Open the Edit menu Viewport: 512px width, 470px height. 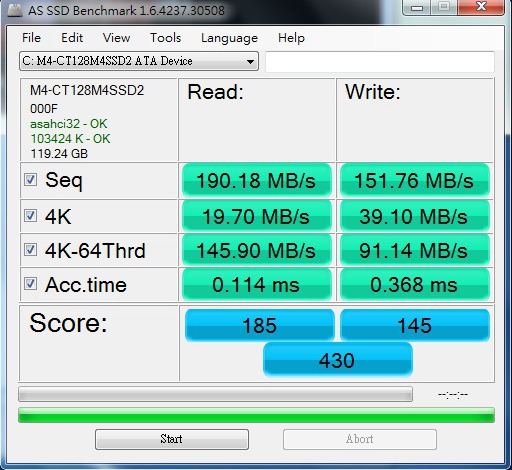click(x=72, y=38)
